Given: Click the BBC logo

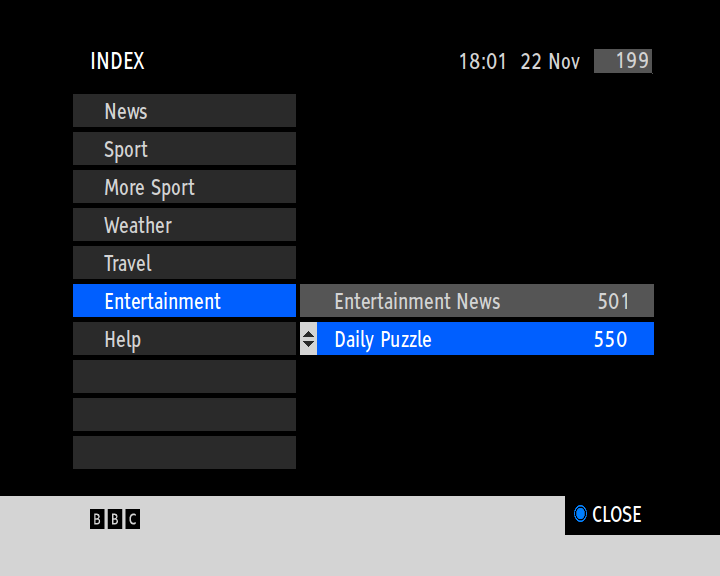Looking at the screenshot, I should 115,519.
